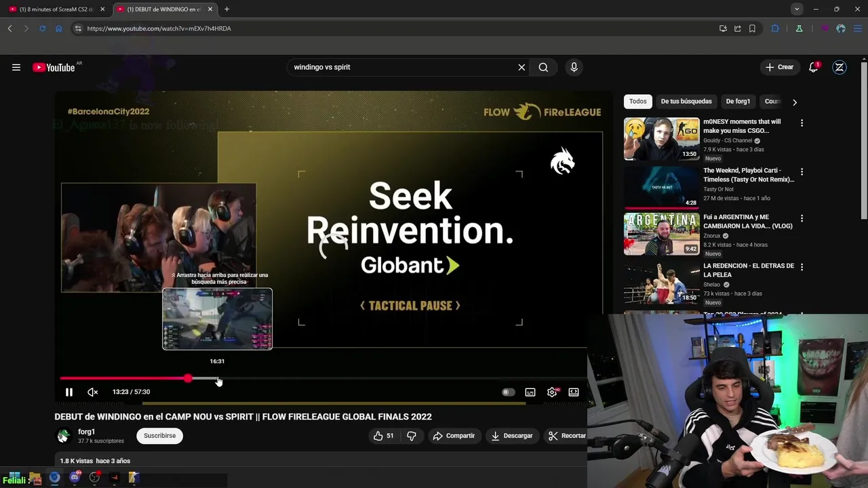Close the ScreaM CS2 browser tab

click(x=102, y=9)
